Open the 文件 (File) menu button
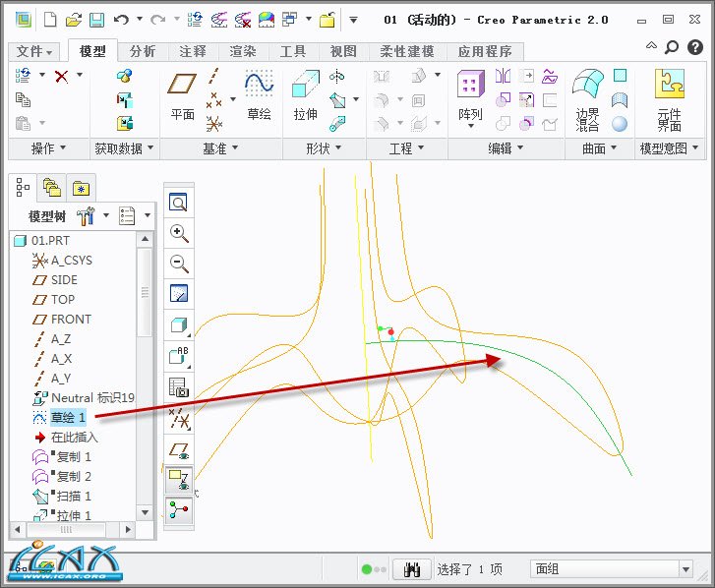This screenshot has width=715, height=588. (x=35, y=51)
